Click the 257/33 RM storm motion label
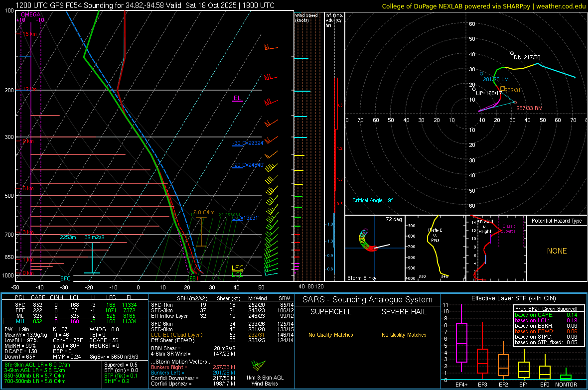 [529, 108]
